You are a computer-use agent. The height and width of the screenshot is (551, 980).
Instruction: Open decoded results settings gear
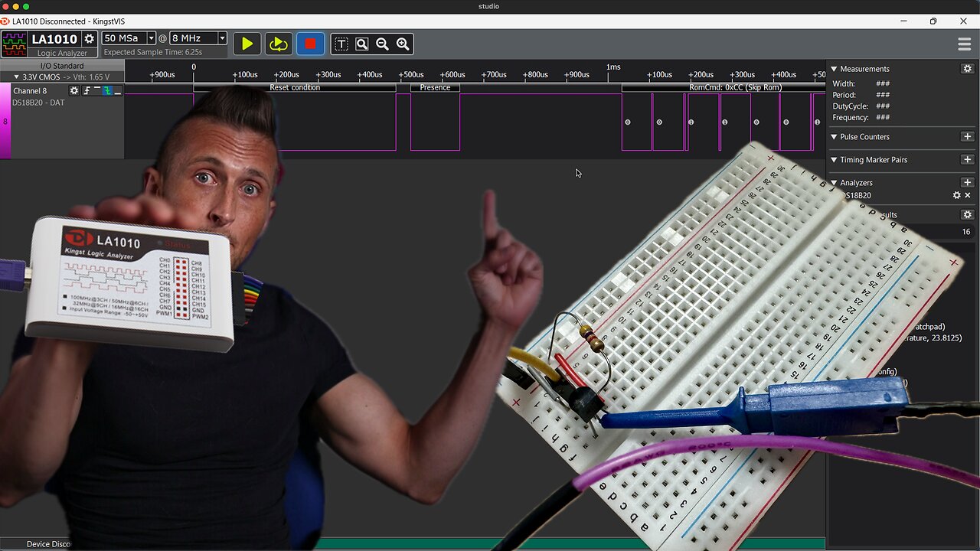[967, 215]
